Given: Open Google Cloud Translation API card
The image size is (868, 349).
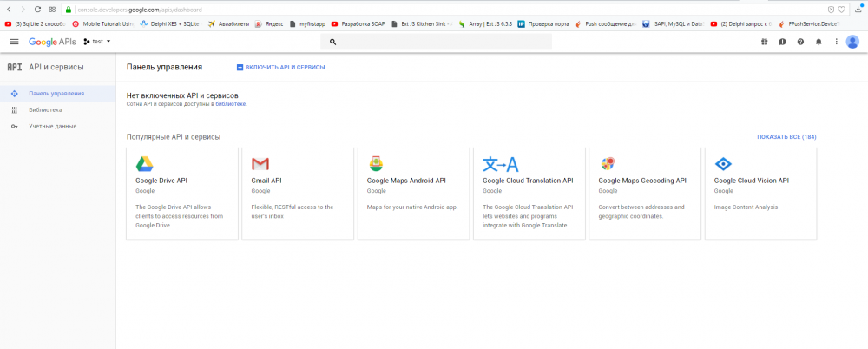Looking at the screenshot, I should click(529, 194).
